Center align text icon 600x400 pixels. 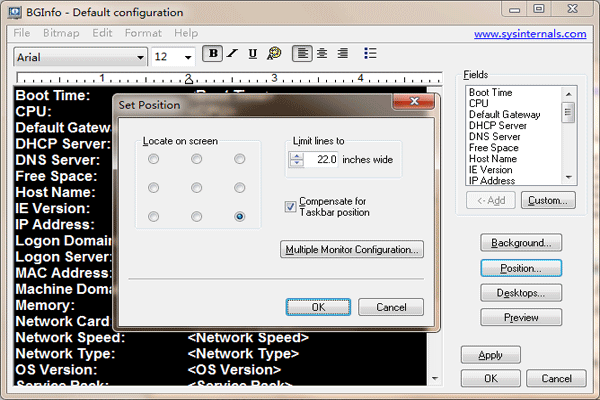point(322,54)
